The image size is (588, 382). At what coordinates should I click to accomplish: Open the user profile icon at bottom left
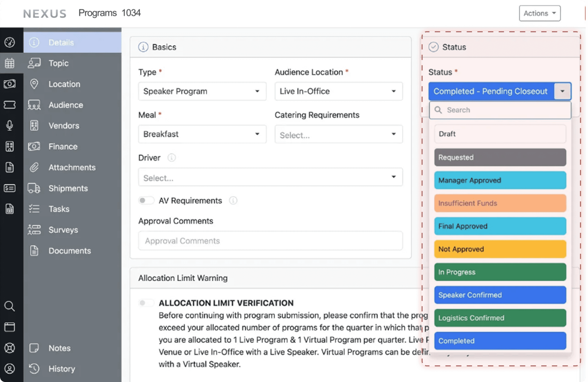10,369
